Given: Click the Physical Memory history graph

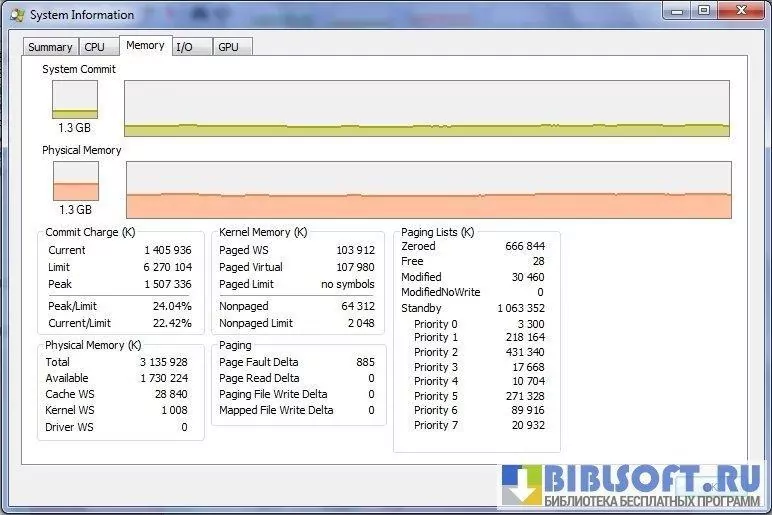Looking at the screenshot, I should [x=428, y=190].
